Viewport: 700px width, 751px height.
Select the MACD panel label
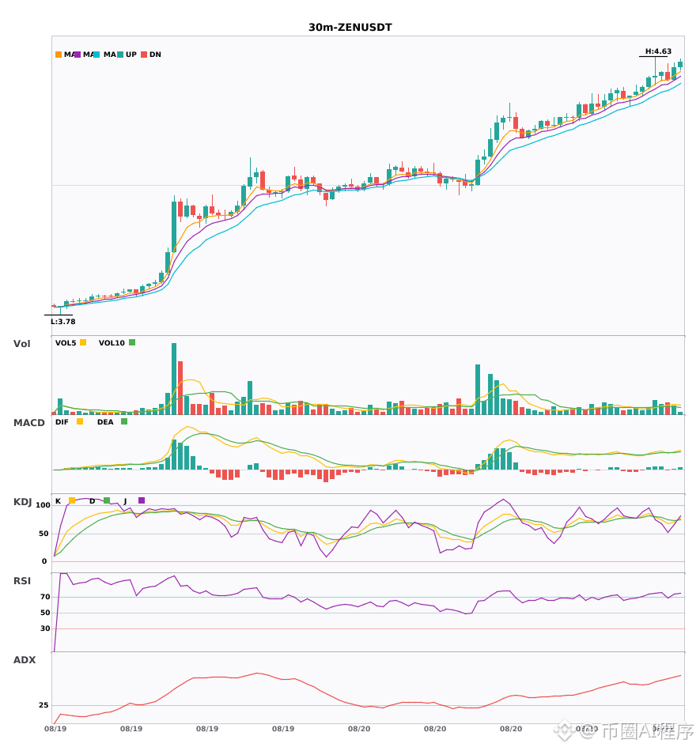pyautogui.click(x=28, y=423)
